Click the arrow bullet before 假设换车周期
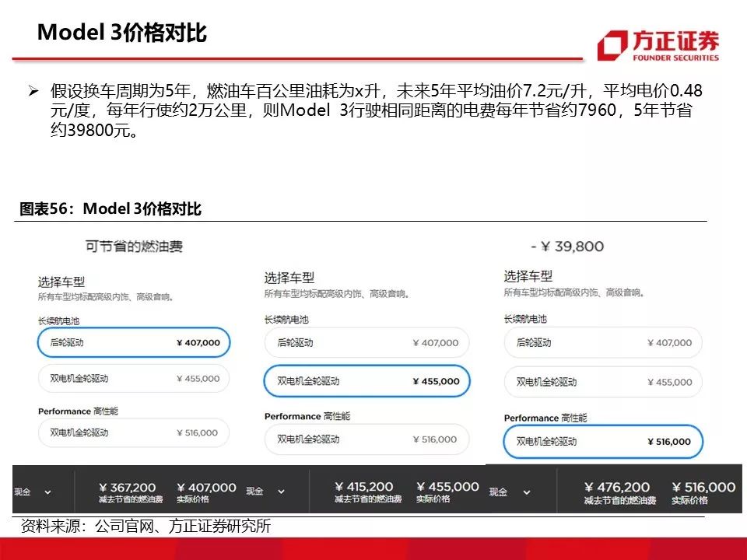 tap(33, 90)
